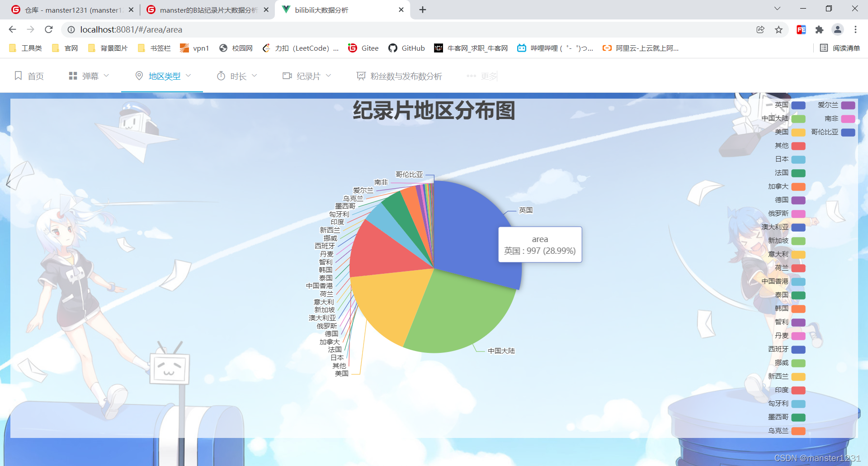868x466 pixels.
Task: Open the vpn1 bookmark
Action: [194, 48]
